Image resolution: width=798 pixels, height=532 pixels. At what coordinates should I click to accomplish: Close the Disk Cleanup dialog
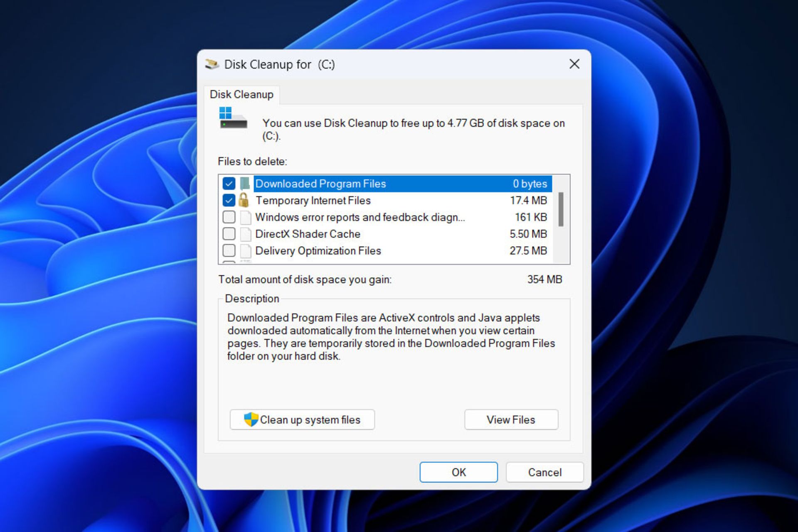[x=574, y=64]
